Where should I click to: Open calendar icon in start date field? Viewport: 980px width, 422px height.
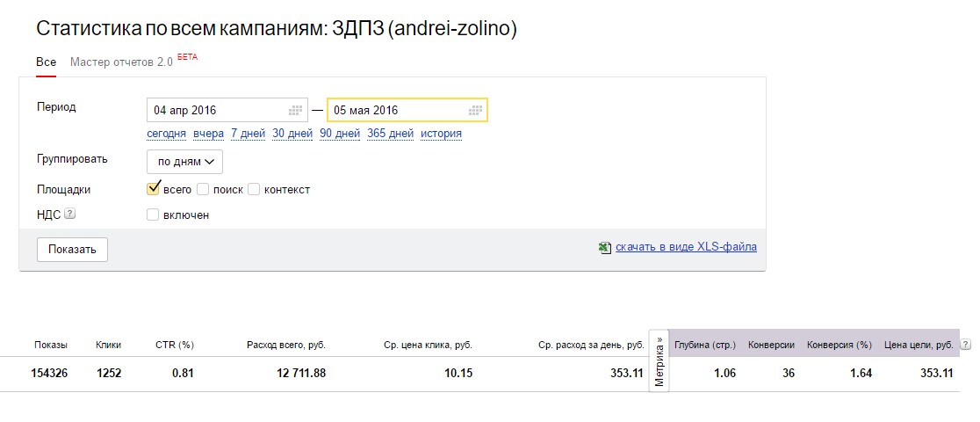295,110
